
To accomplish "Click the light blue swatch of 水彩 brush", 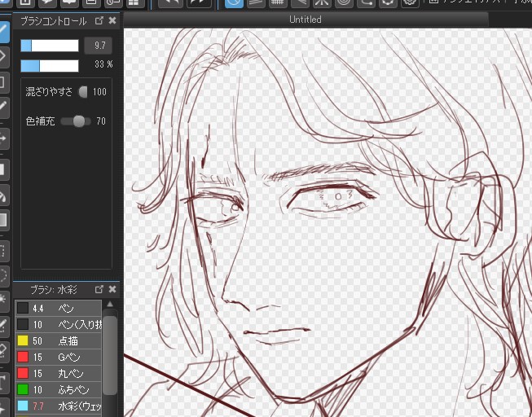I will (23, 406).
